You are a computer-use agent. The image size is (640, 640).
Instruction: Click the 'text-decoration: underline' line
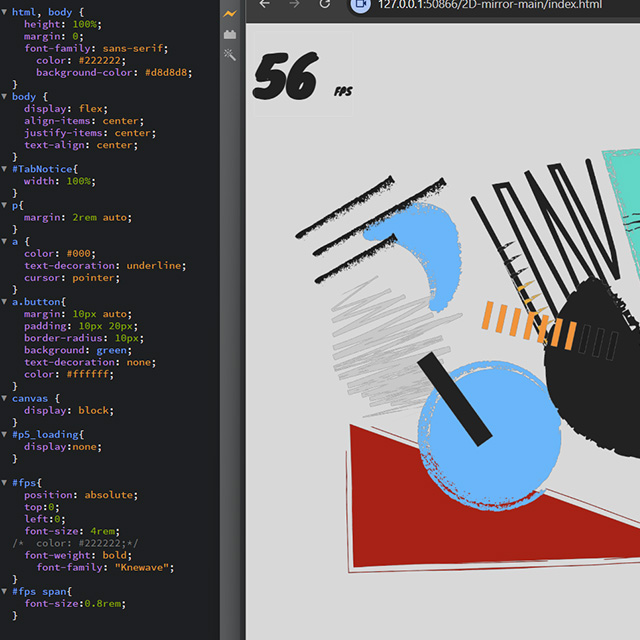click(x=105, y=266)
